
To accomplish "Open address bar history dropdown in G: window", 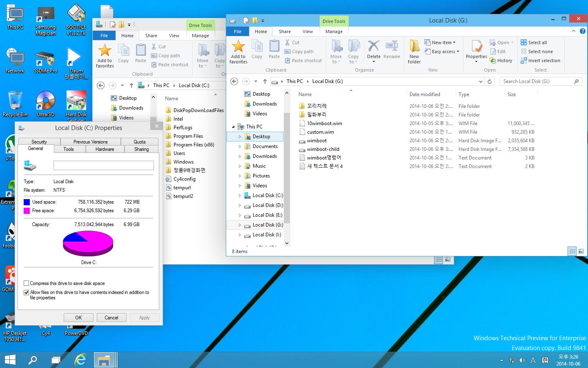I will point(481,81).
